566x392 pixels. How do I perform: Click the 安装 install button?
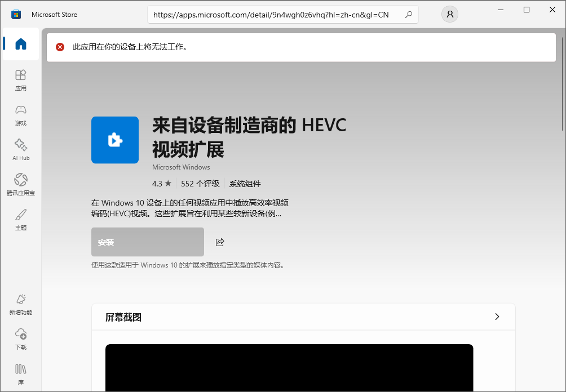pyautogui.click(x=147, y=242)
